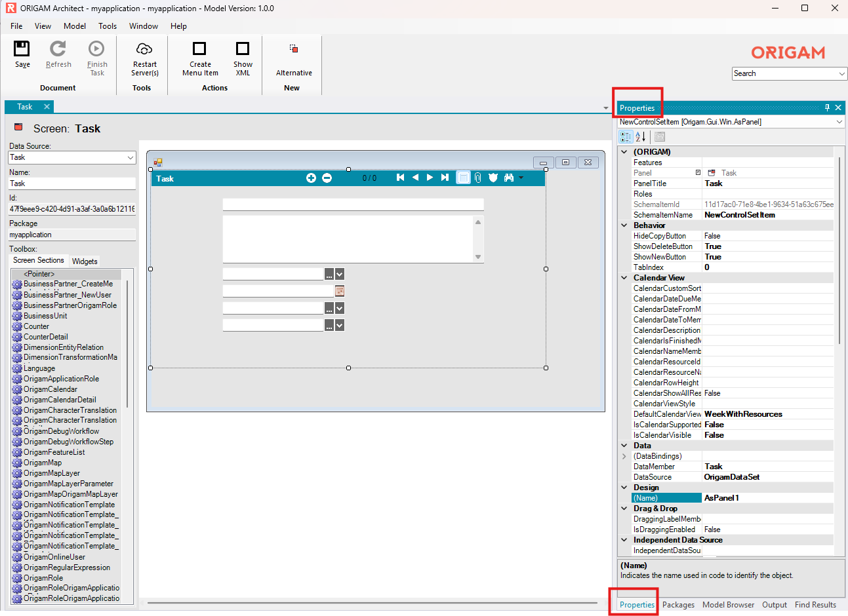Select the OrigamRole toolbox item
Image resolution: width=848 pixels, height=616 pixels.
[43, 578]
